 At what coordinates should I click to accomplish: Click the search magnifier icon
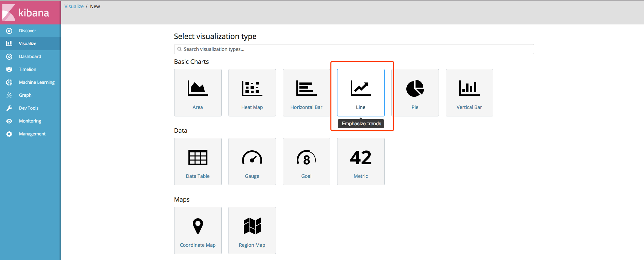pos(179,49)
